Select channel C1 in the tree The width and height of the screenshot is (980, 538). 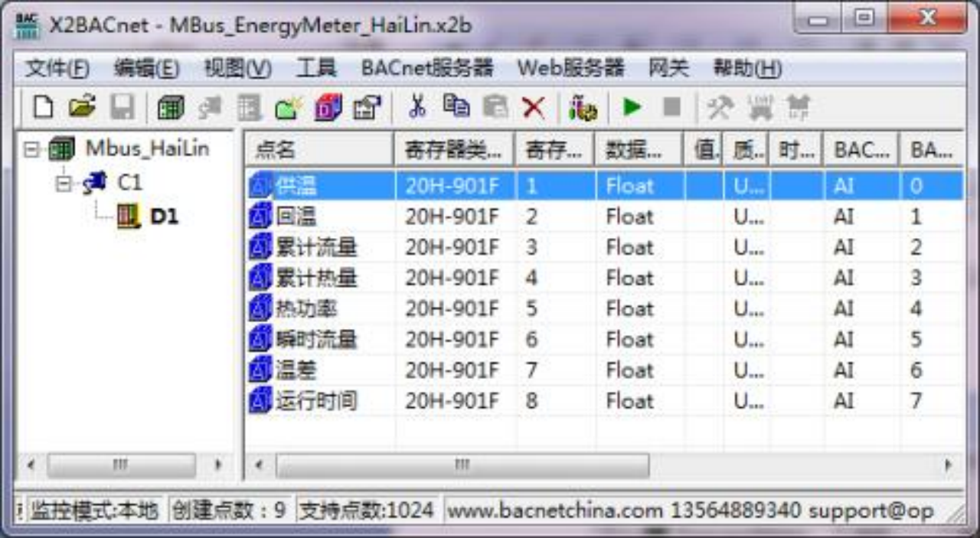click(x=130, y=183)
